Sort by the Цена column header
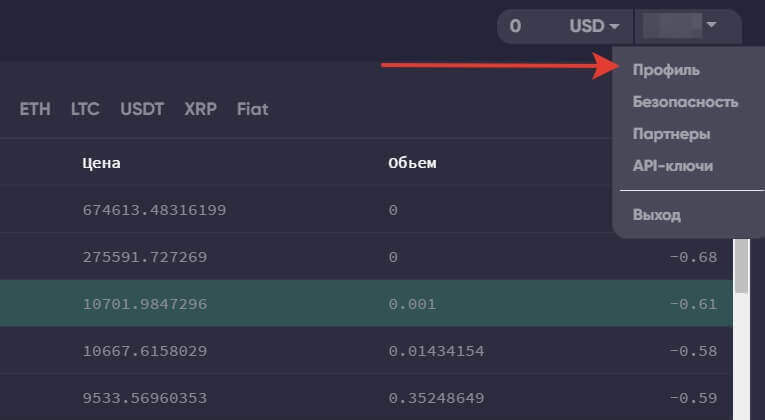765x420 pixels. pos(102,163)
